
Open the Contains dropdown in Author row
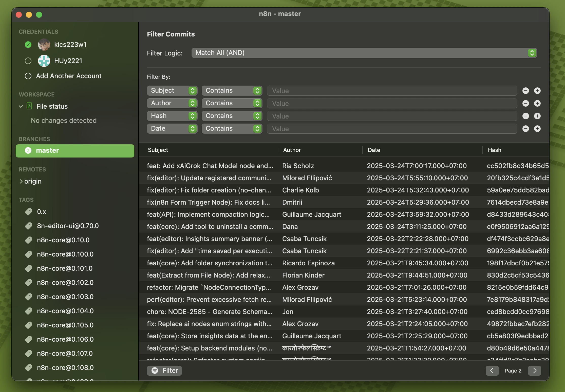click(232, 103)
